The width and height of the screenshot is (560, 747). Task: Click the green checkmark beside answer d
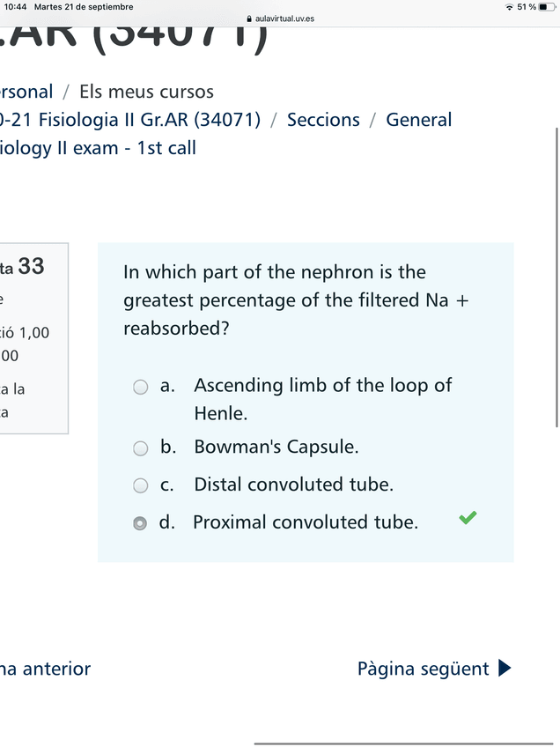pos(468,518)
